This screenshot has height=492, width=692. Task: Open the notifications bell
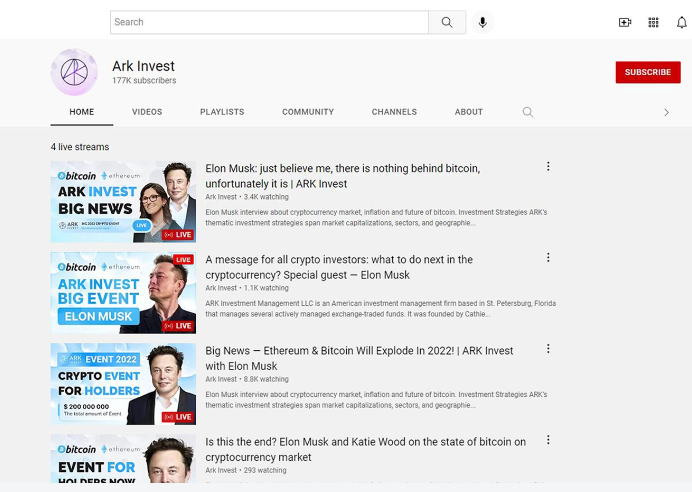pos(682,22)
